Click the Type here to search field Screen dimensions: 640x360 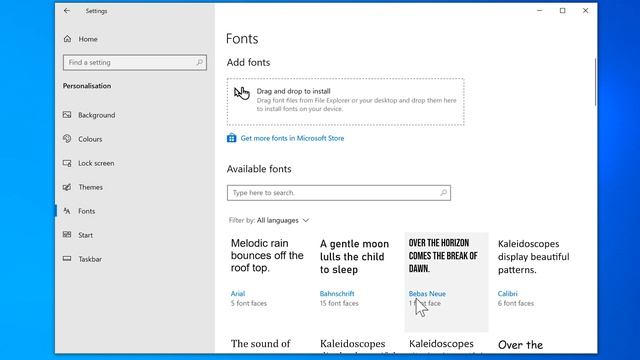[339, 193]
